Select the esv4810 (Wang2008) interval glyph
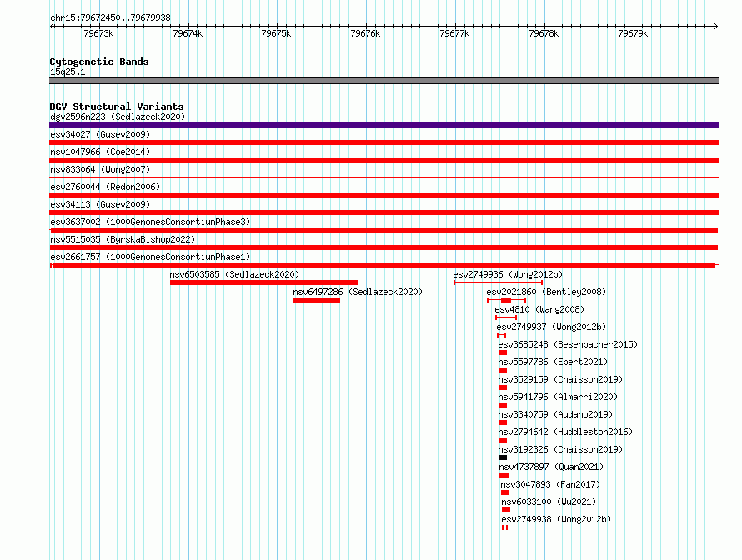The width and height of the screenshot is (742, 560). point(506,317)
